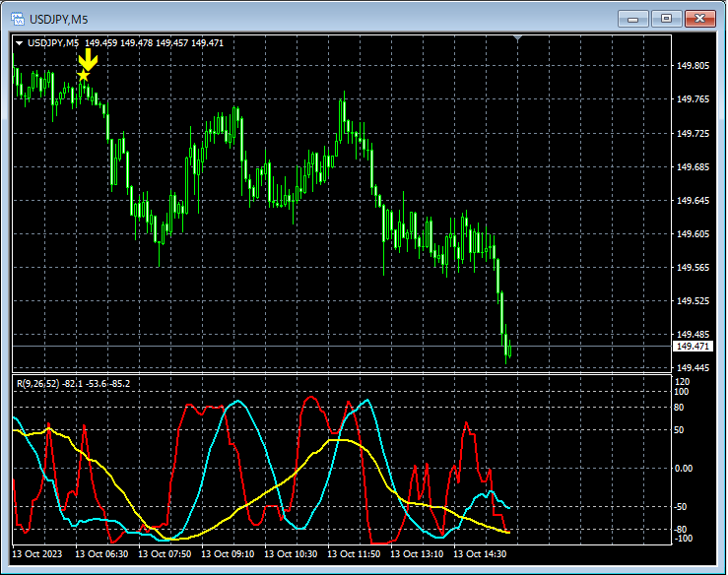Click indicator scale value -100
Viewport: 728px width, 575px height.
click(683, 539)
